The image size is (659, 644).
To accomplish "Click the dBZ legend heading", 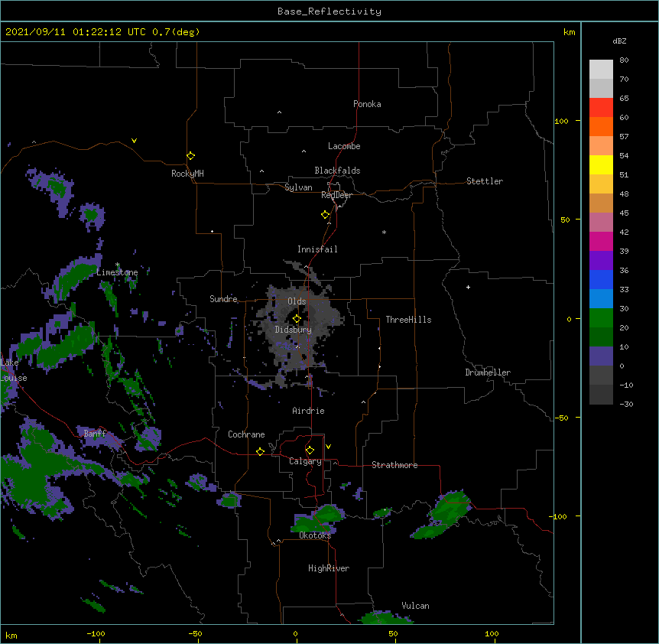I will 619,41.
